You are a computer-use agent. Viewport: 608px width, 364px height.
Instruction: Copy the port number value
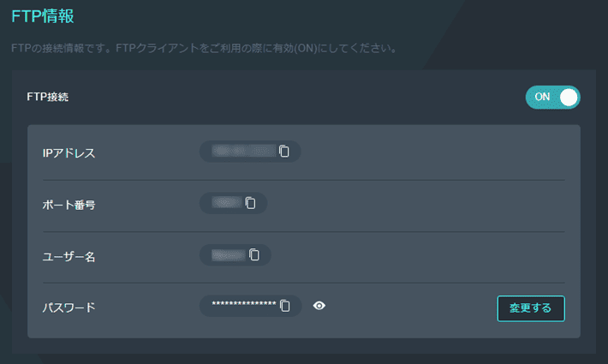coord(251,203)
